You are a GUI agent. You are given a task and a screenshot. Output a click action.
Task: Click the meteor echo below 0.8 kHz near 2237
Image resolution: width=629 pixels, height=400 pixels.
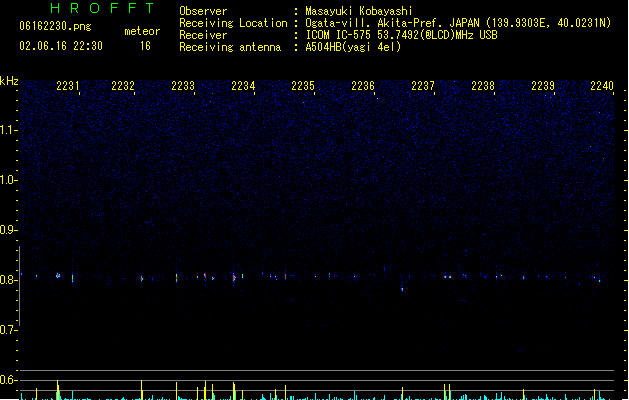(402, 289)
